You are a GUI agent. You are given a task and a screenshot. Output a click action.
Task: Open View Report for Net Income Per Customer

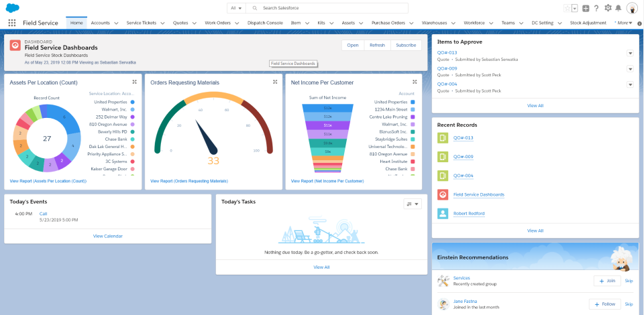[x=327, y=181]
